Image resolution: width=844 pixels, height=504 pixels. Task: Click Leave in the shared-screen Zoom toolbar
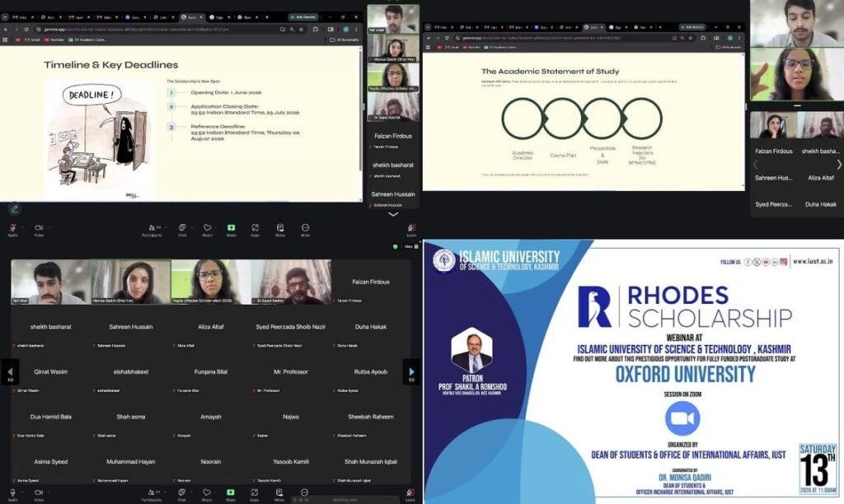(x=411, y=230)
